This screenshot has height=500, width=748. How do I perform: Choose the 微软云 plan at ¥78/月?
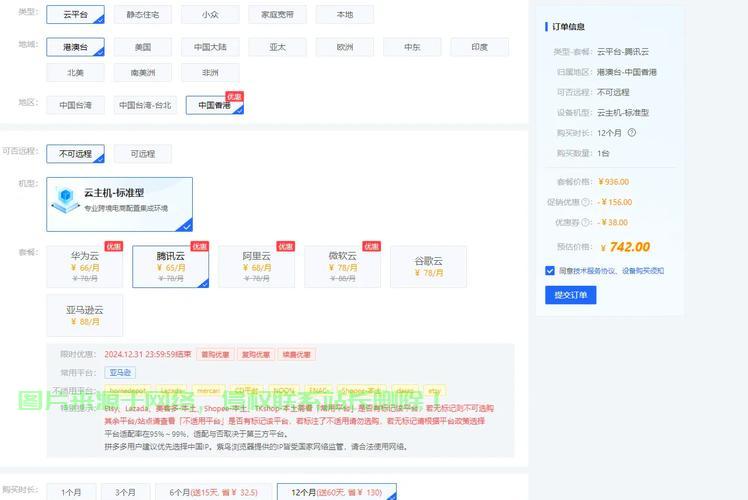click(342, 267)
